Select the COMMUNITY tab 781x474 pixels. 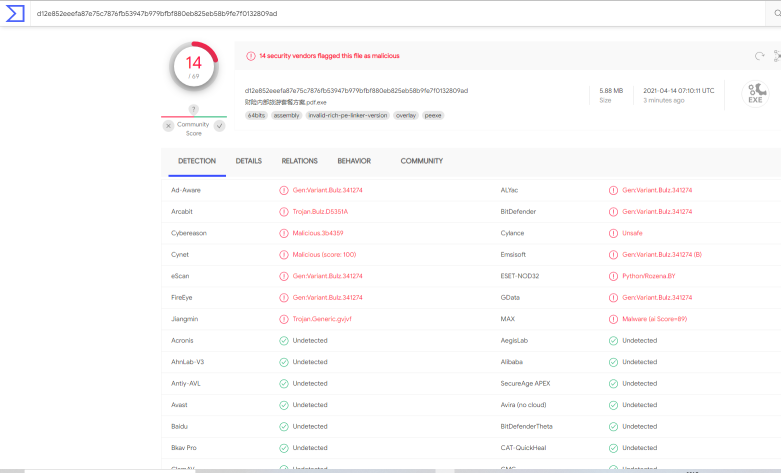(x=421, y=161)
